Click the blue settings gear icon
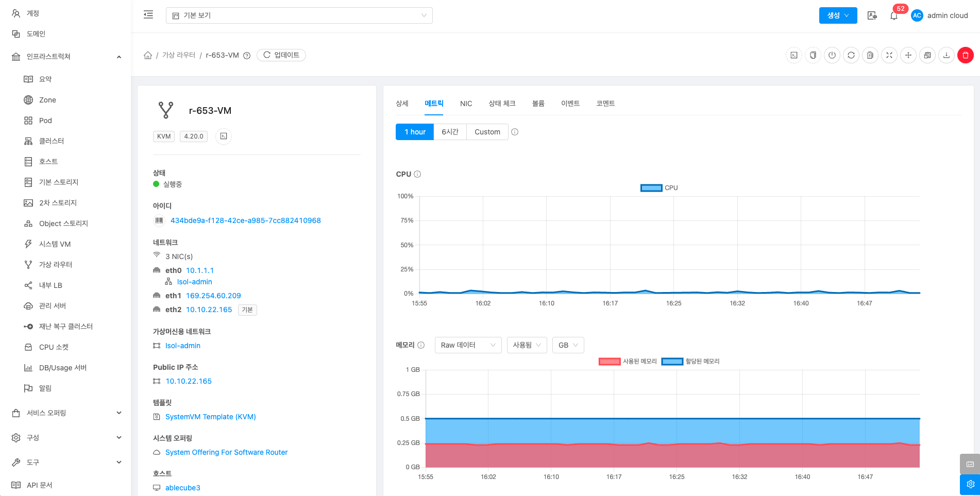980x496 pixels. [x=970, y=484]
